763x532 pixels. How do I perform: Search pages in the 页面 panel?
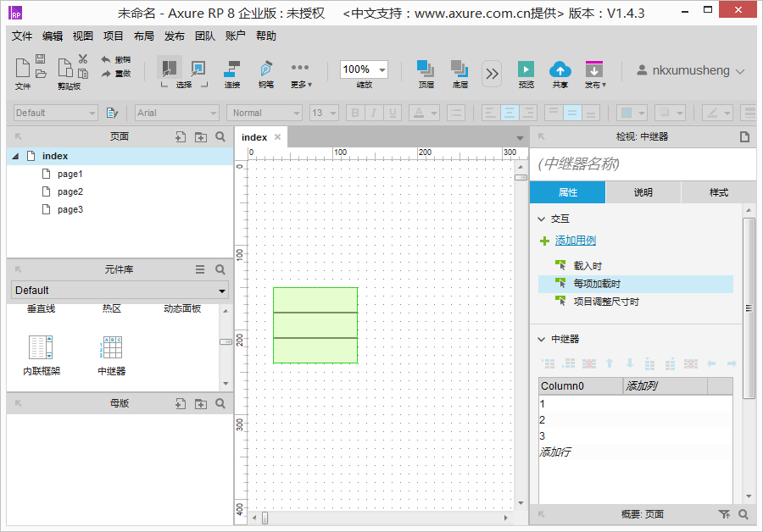(x=220, y=136)
